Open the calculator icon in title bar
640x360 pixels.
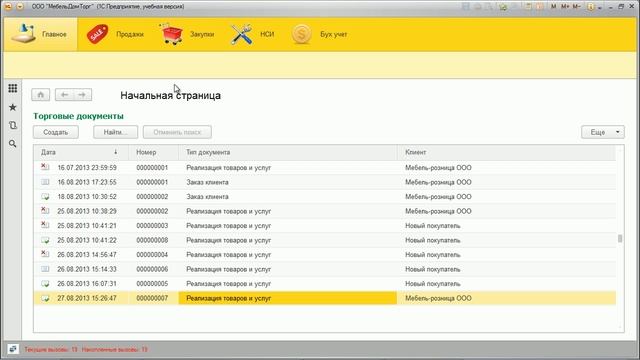point(528,7)
